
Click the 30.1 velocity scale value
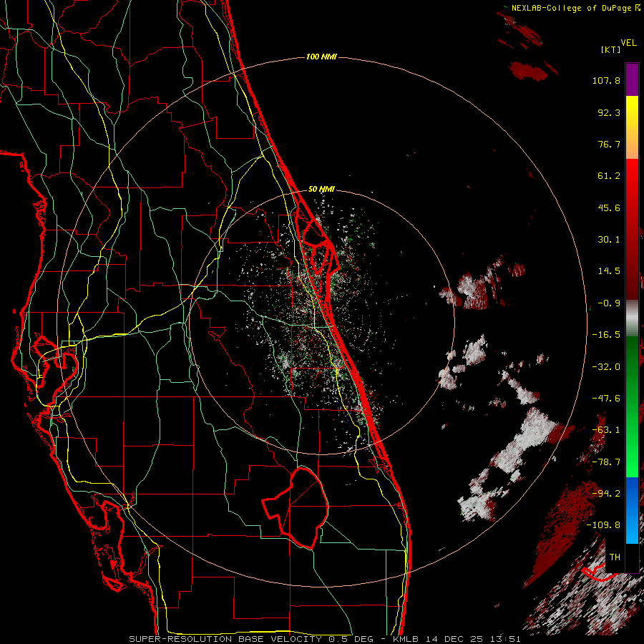click(609, 240)
